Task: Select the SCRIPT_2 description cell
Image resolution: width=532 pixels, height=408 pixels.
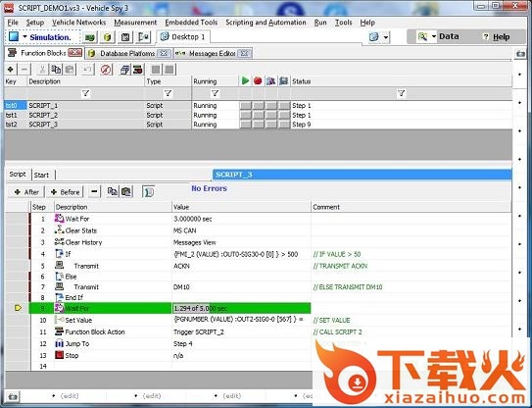Action: coord(85,115)
